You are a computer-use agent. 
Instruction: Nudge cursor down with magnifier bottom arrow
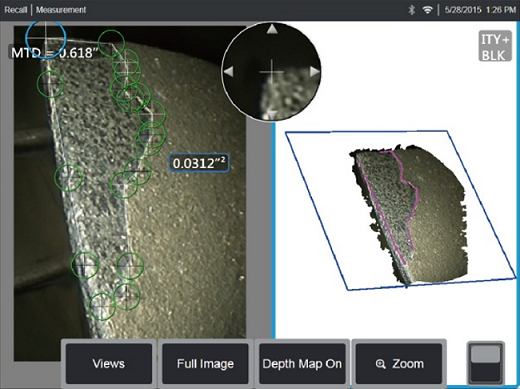tap(272, 115)
